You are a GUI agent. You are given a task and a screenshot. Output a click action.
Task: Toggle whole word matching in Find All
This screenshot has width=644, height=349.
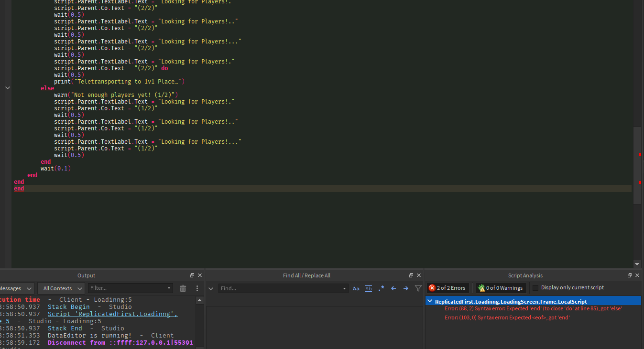point(369,288)
